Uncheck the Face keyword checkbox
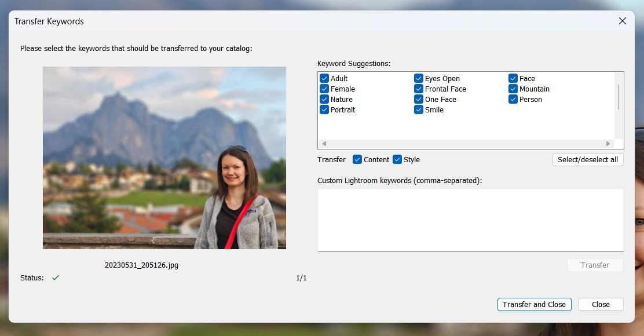 click(513, 78)
